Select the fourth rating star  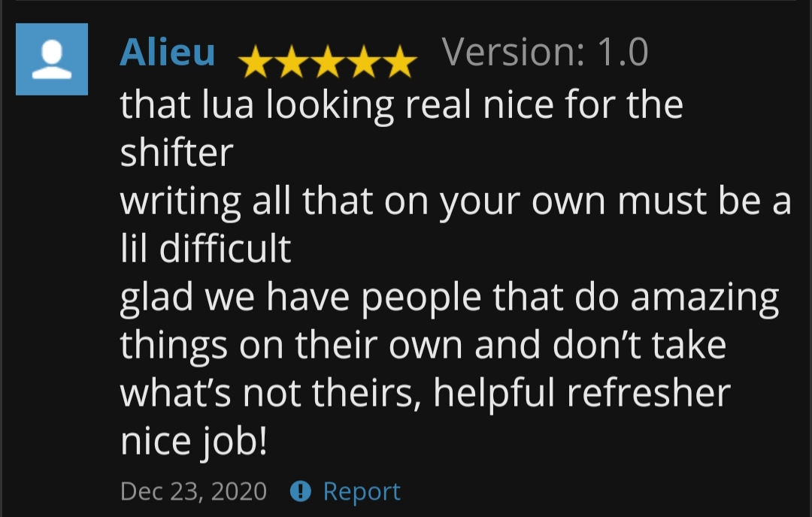pyautogui.click(x=364, y=61)
